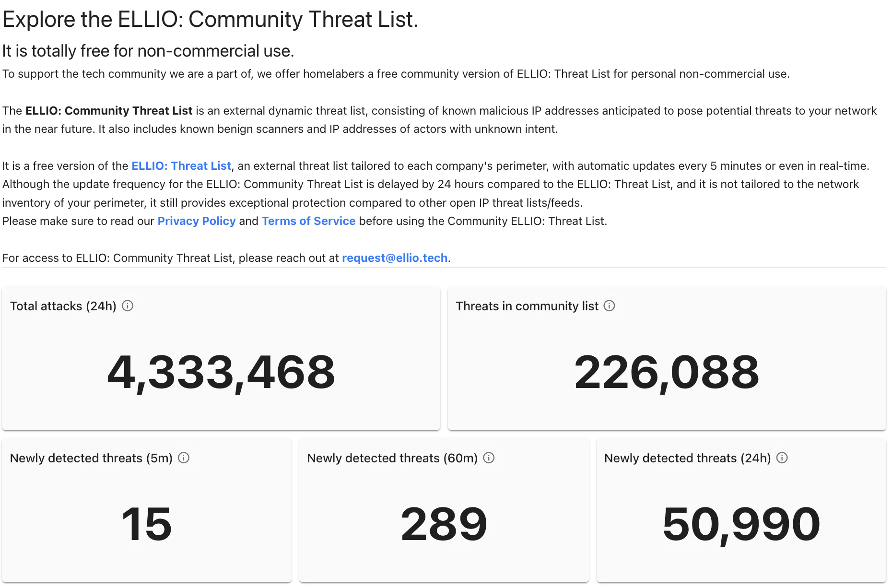Click the subheading about free non-commercial use
The height and width of the screenshot is (588, 892).
148,51
